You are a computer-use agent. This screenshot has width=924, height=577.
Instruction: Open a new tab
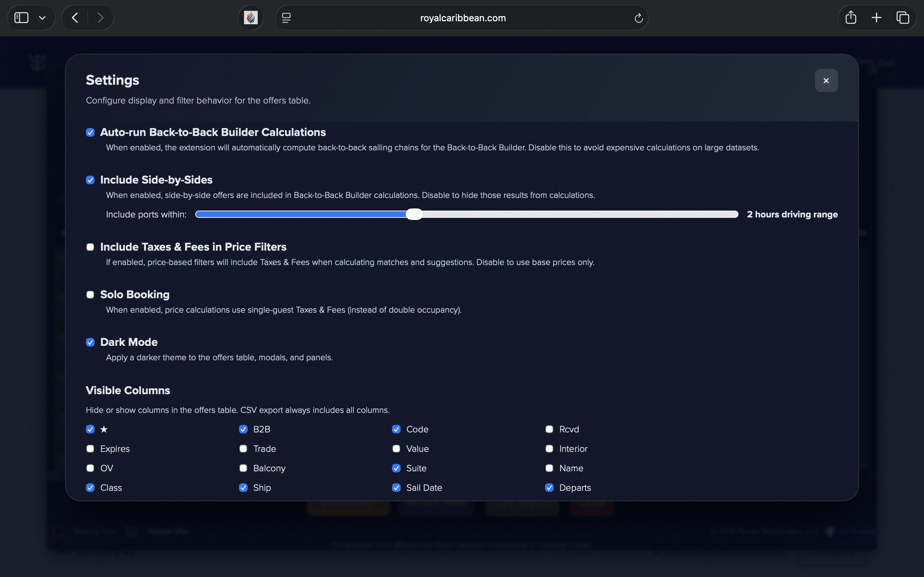click(876, 17)
